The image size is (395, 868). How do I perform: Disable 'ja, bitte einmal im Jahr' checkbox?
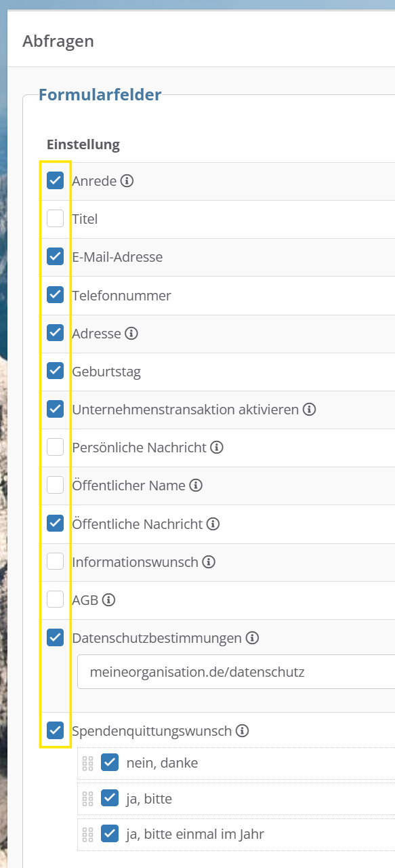pos(110,834)
